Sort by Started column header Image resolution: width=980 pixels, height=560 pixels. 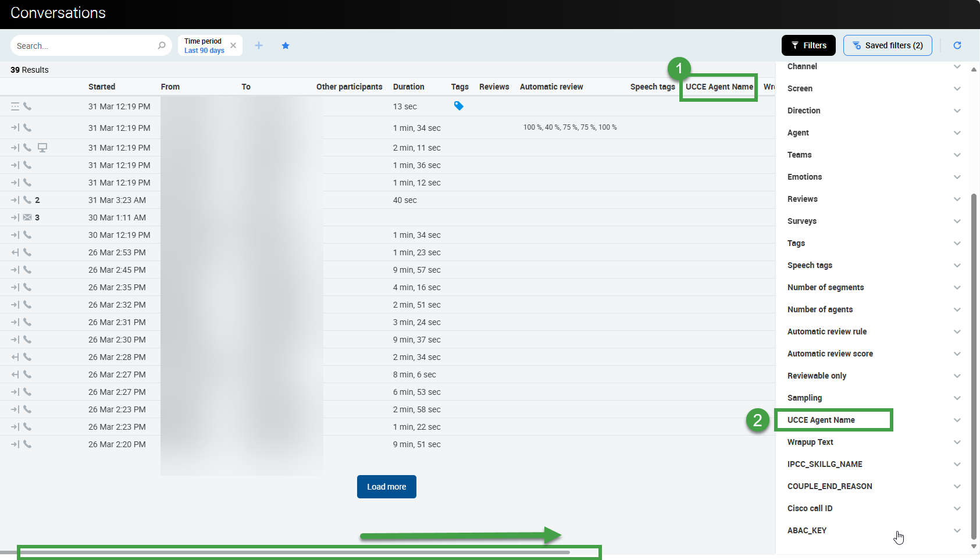pos(102,87)
